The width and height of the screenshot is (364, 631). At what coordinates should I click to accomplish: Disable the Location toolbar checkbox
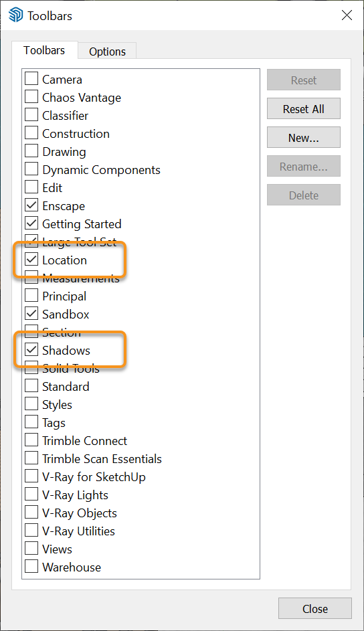click(x=31, y=260)
